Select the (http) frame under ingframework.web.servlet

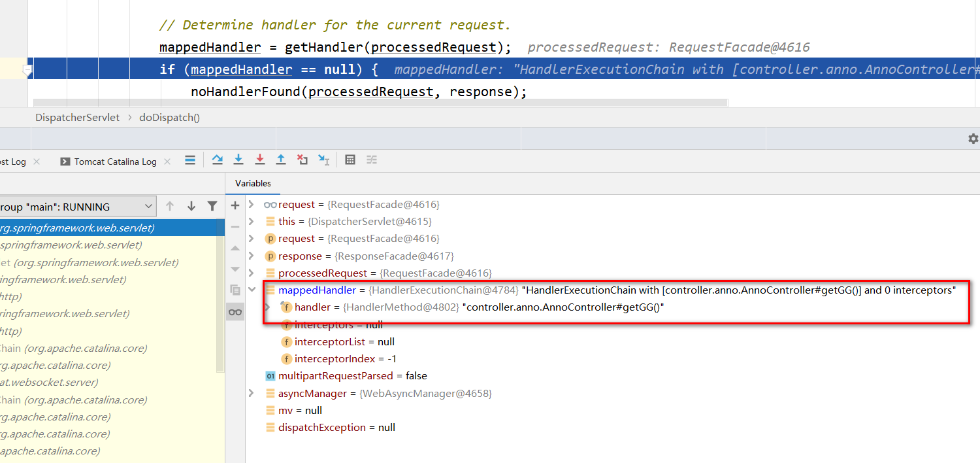tap(108, 296)
